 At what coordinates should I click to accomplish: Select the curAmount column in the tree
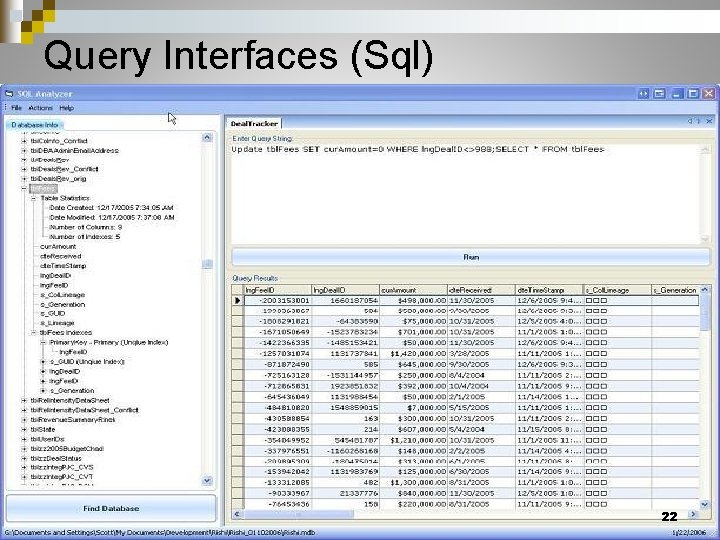pos(58,247)
